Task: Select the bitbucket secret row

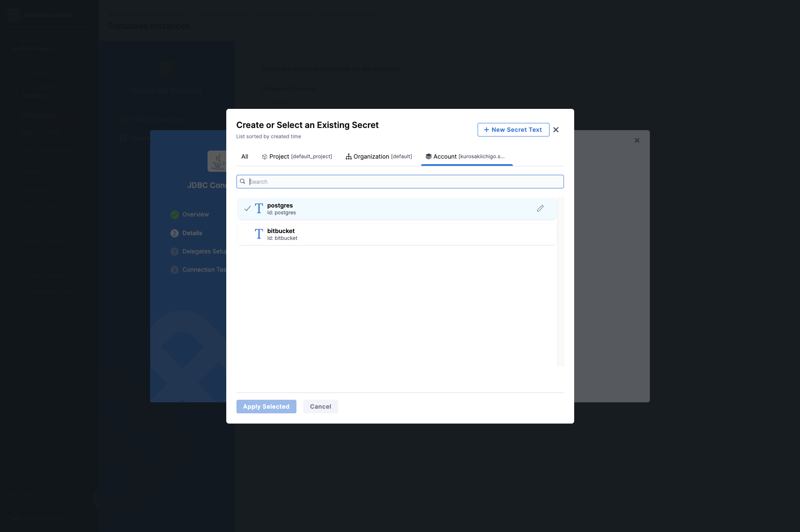Action: click(396, 234)
